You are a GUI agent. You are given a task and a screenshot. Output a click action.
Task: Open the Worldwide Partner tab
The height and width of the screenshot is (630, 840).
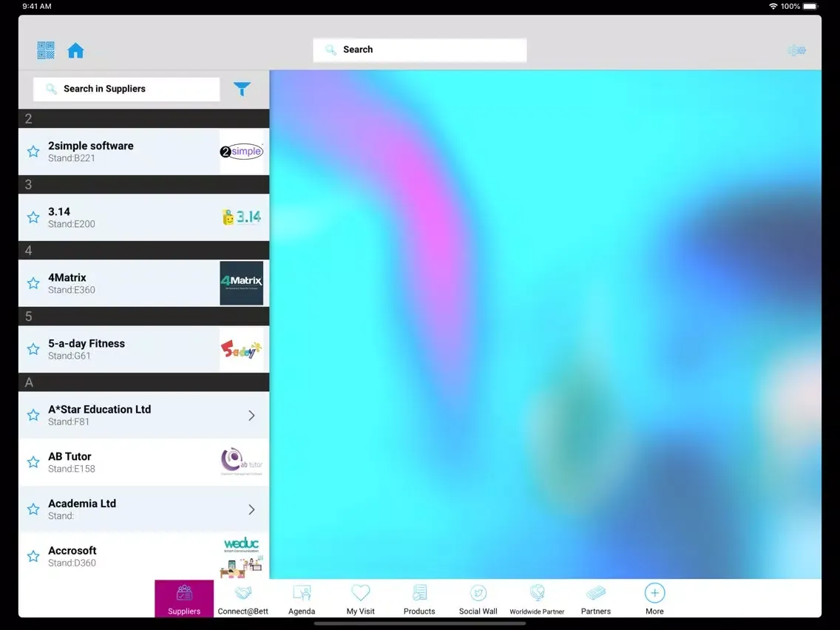[x=537, y=599]
